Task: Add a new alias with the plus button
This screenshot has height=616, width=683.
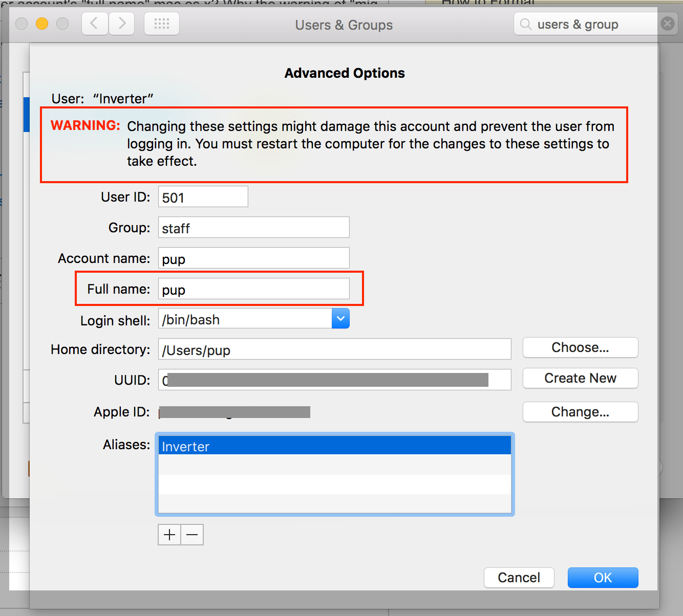Action: coord(169,534)
